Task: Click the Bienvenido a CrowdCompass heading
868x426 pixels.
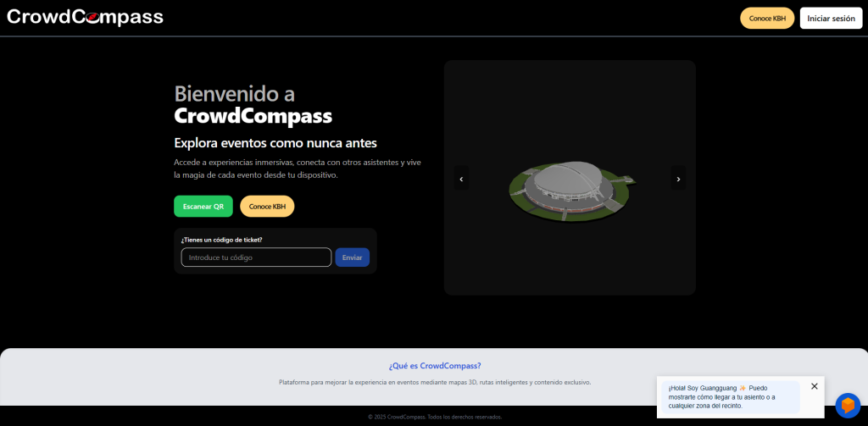Action: click(x=253, y=105)
